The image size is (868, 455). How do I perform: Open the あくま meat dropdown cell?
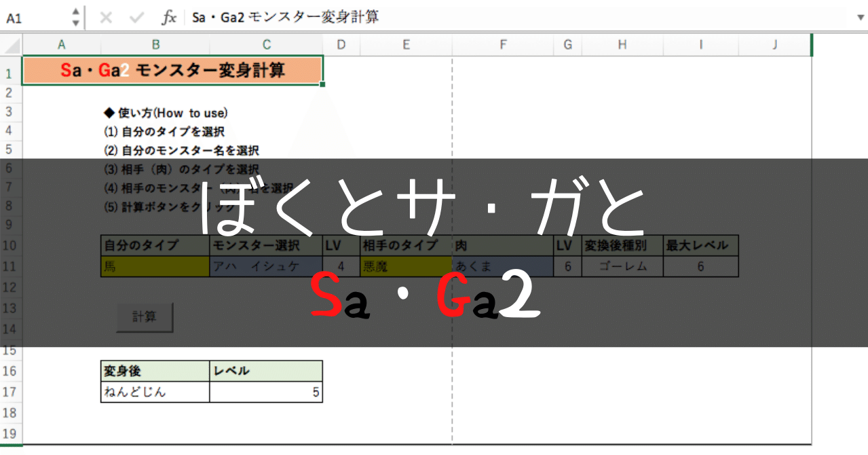click(503, 267)
